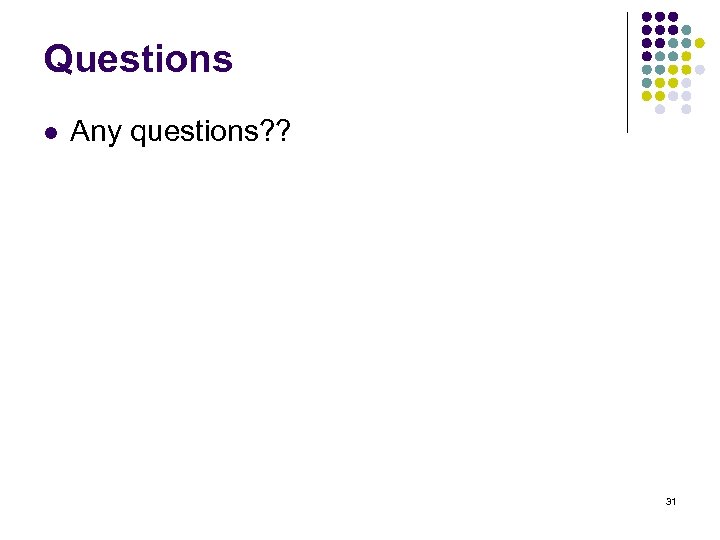Select the isolated yellow dot on the far right
The image size is (720, 540).
pos(700,44)
